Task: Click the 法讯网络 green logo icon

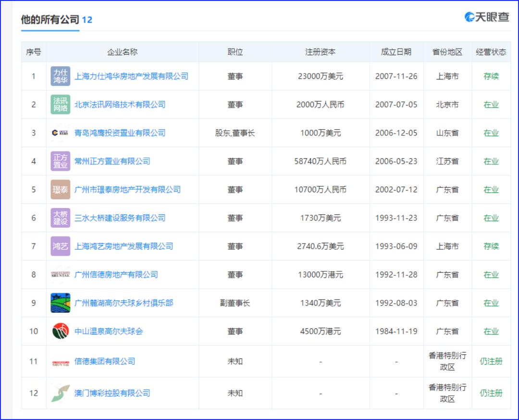Action: pyautogui.click(x=61, y=105)
